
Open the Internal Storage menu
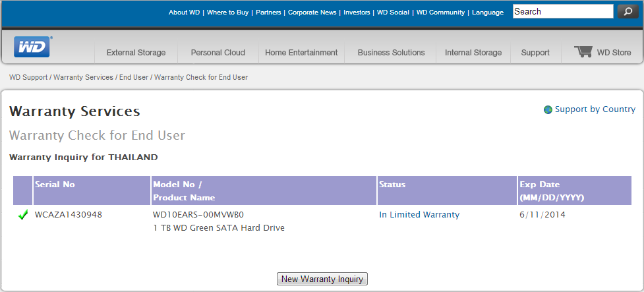click(473, 53)
